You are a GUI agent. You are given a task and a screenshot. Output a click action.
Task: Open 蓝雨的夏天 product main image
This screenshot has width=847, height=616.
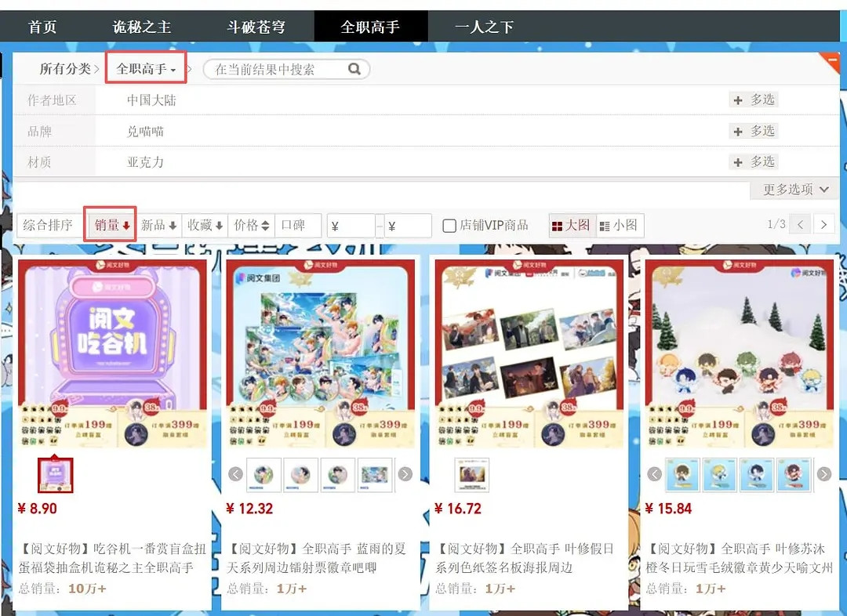(x=320, y=353)
